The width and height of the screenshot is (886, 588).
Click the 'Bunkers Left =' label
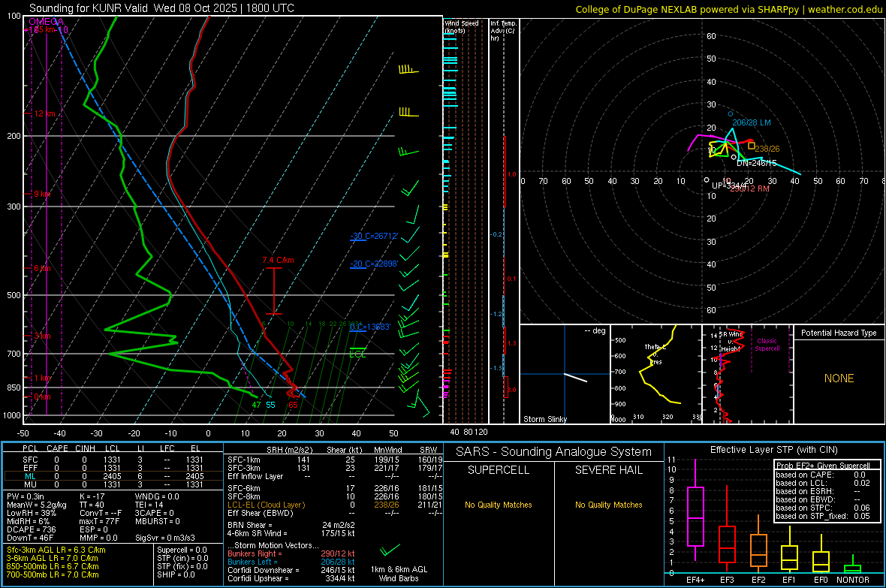tap(252, 562)
